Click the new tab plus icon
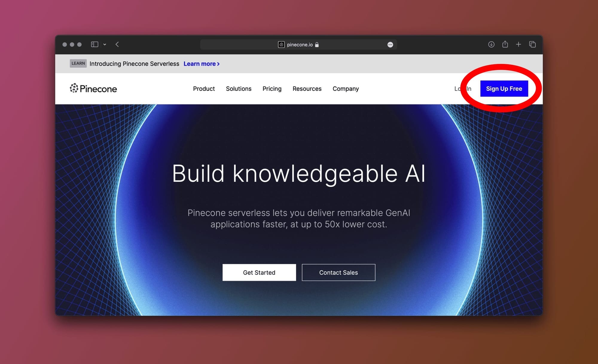Viewport: 598px width, 364px height. point(518,44)
